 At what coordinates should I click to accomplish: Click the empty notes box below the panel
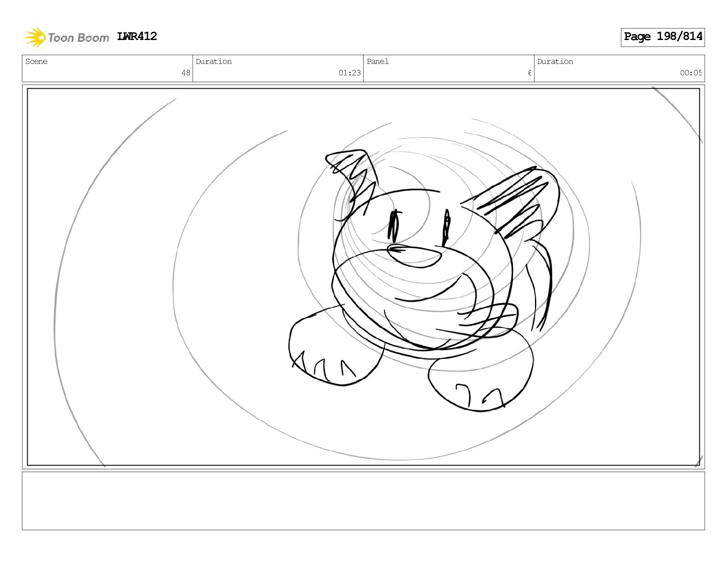(363, 501)
